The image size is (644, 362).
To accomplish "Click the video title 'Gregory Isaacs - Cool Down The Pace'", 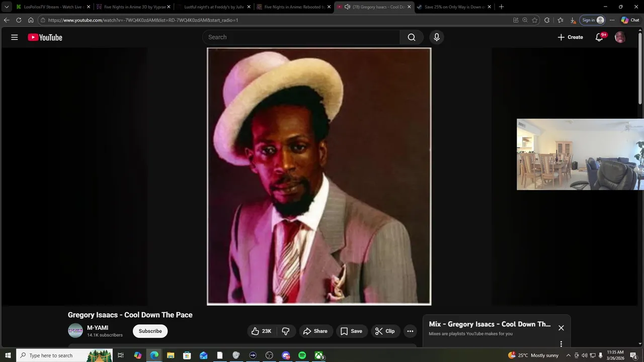I will 130,315.
